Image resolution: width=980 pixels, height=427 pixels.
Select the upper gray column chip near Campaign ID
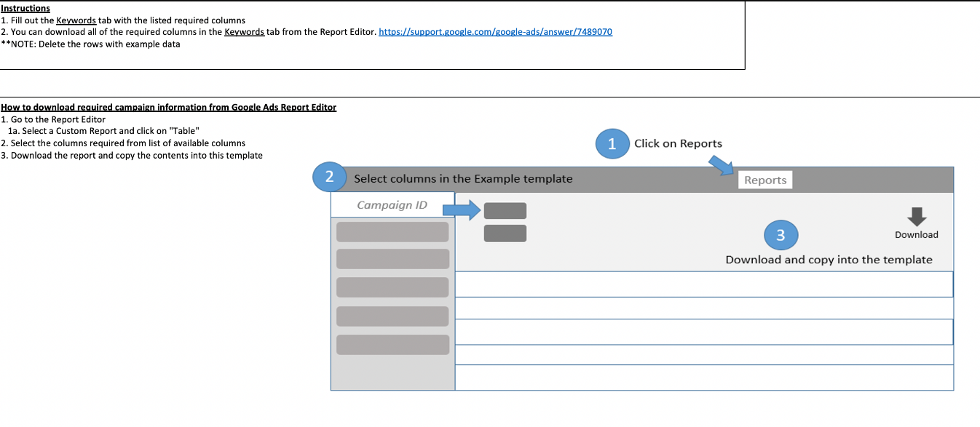point(505,210)
